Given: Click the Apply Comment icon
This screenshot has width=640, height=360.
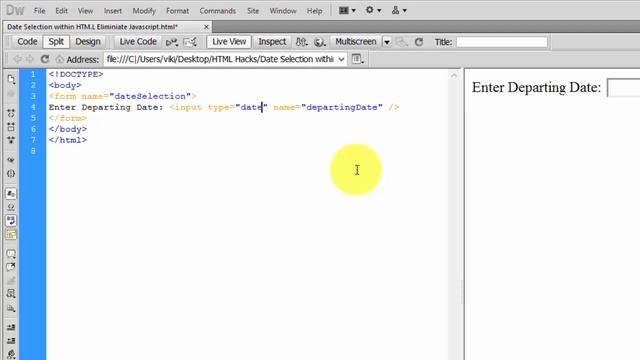Looking at the screenshot, I should [x=11, y=254].
